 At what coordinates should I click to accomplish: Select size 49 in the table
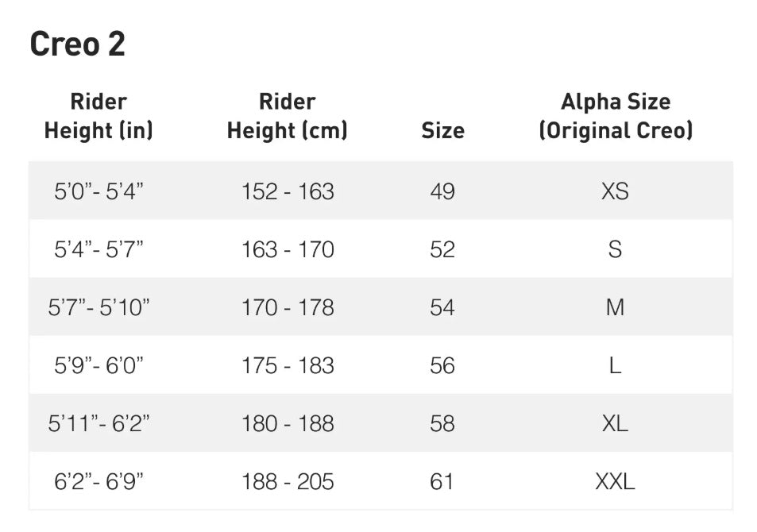point(442,191)
